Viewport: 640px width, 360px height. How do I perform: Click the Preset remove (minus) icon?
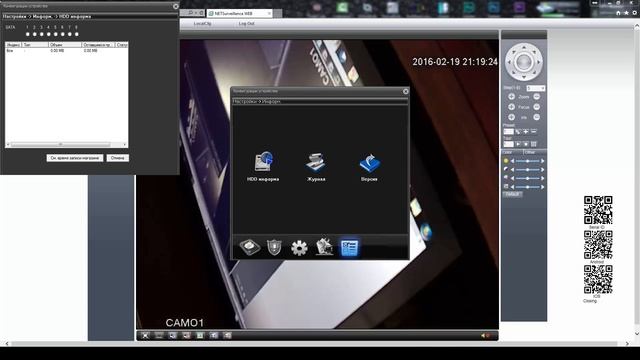533,131
